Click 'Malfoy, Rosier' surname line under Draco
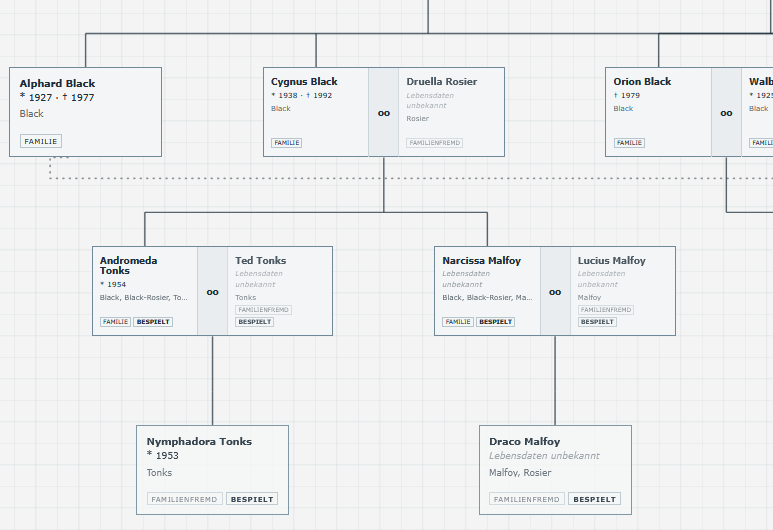This screenshot has height=530, width=773. tap(520, 472)
